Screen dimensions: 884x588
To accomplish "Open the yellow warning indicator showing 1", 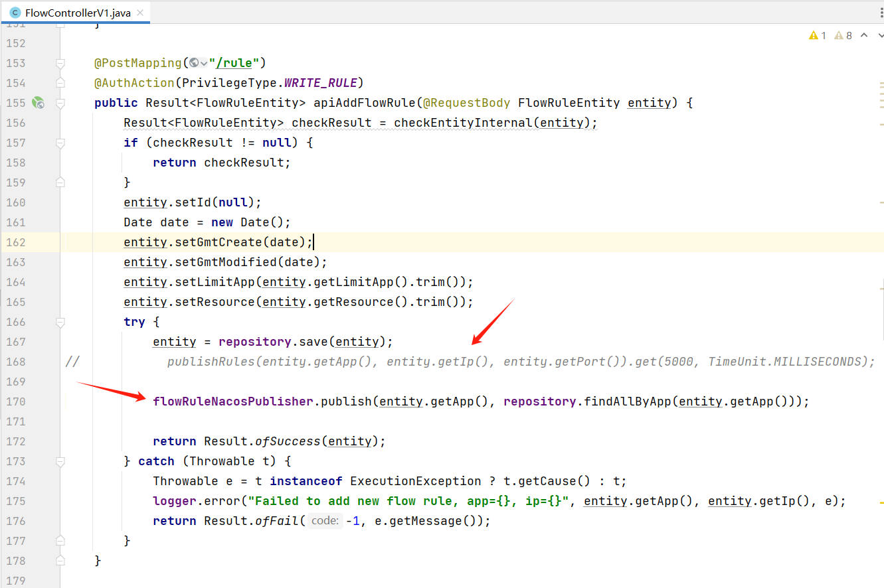I will pos(818,36).
